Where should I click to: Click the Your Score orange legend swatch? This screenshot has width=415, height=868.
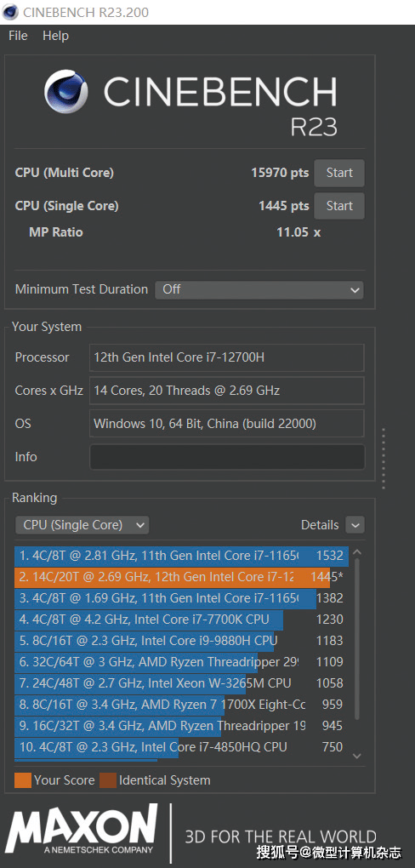23,780
